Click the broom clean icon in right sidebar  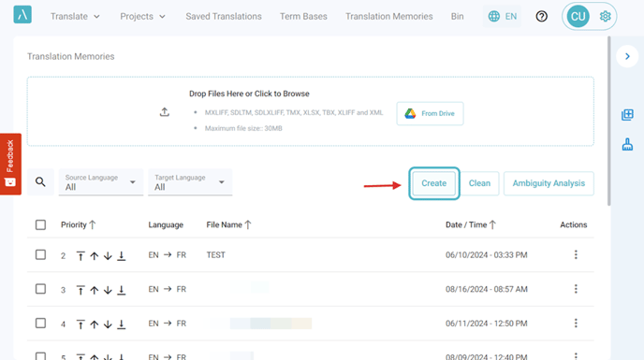627,145
